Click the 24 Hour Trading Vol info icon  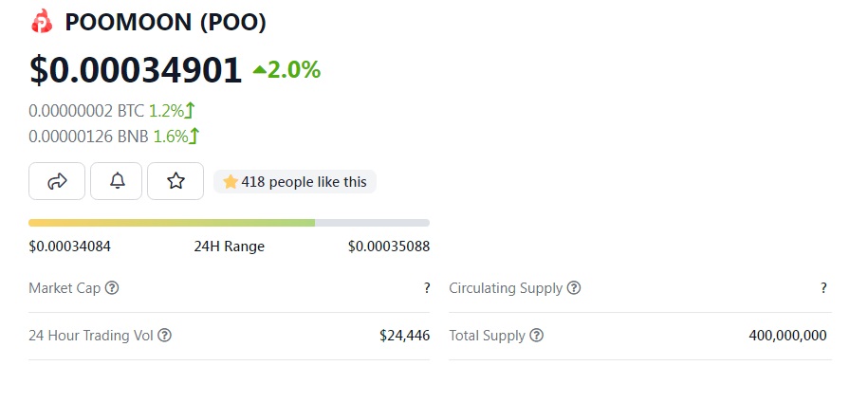pyautogui.click(x=164, y=336)
